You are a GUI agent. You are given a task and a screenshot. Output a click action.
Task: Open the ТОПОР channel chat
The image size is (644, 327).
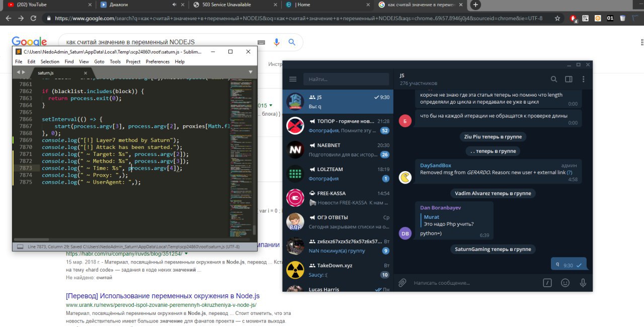(x=338, y=126)
